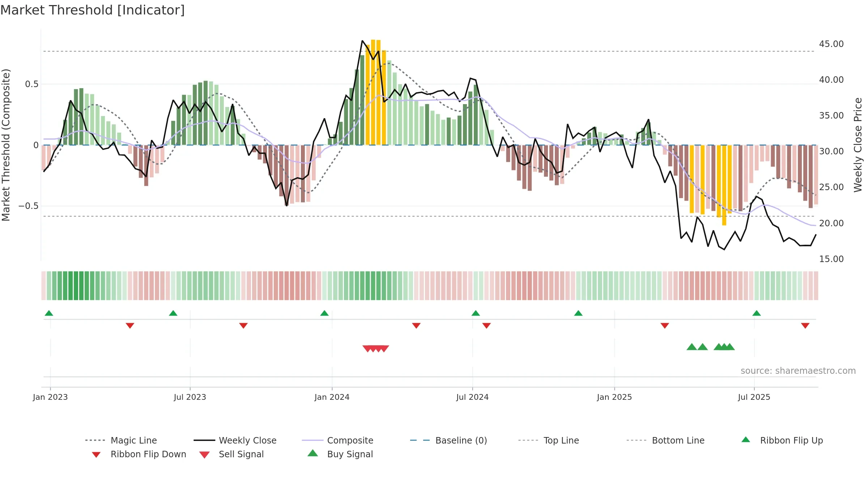Screen dimensions: 868x488
Task: Click the 15.00 price axis label
Action: pyautogui.click(x=831, y=259)
